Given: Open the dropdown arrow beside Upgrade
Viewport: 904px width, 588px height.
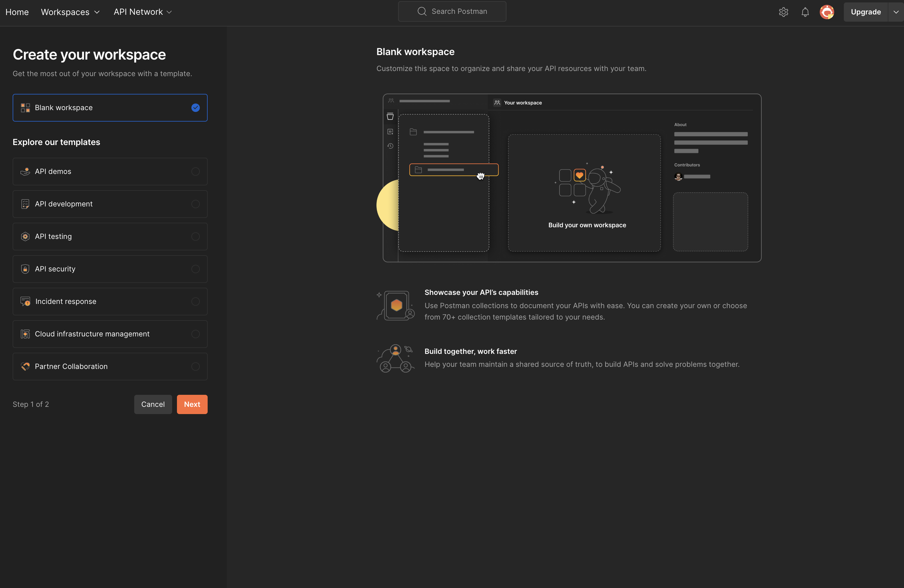Looking at the screenshot, I should pos(895,12).
